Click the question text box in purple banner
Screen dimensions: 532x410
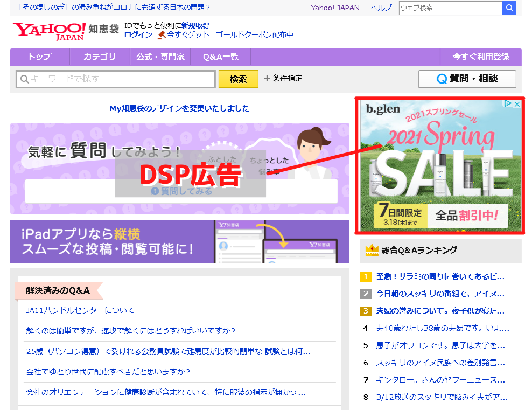[x=181, y=191]
